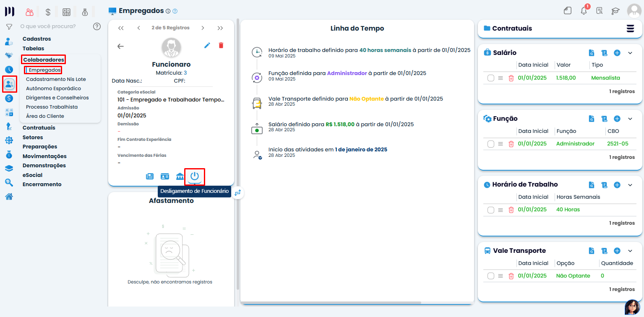Tick the checkbox on the Administrador row

click(x=491, y=144)
